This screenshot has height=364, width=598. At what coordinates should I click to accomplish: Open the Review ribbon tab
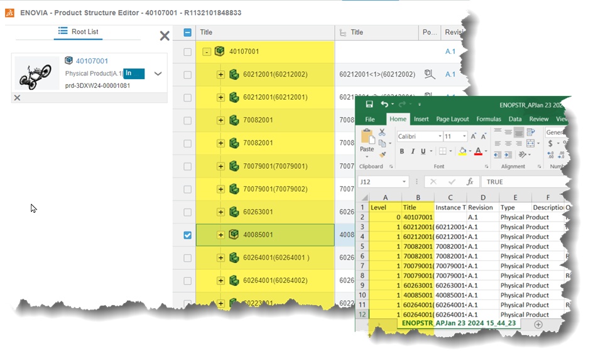(x=538, y=119)
